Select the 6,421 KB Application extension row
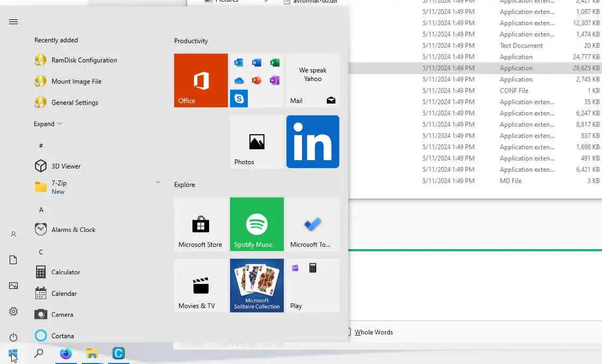 point(475,170)
